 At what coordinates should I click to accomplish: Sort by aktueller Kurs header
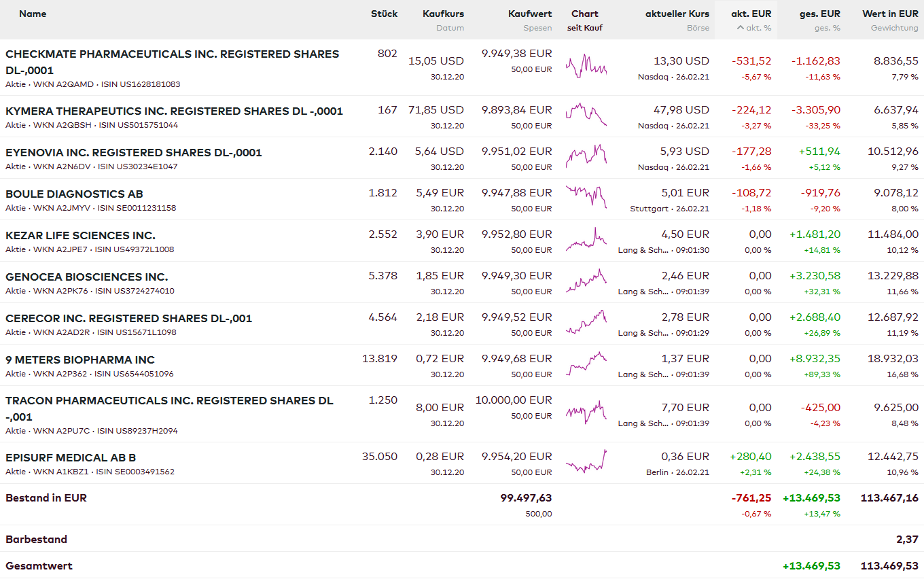677,14
